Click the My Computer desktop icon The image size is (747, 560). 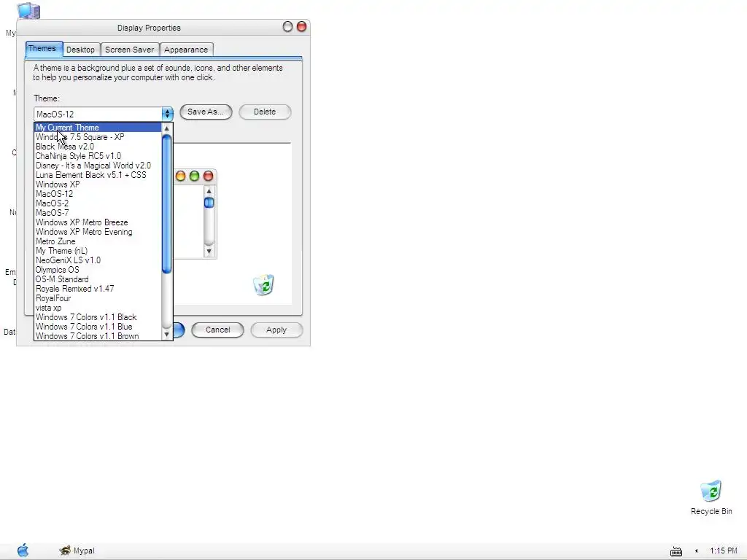(28, 10)
